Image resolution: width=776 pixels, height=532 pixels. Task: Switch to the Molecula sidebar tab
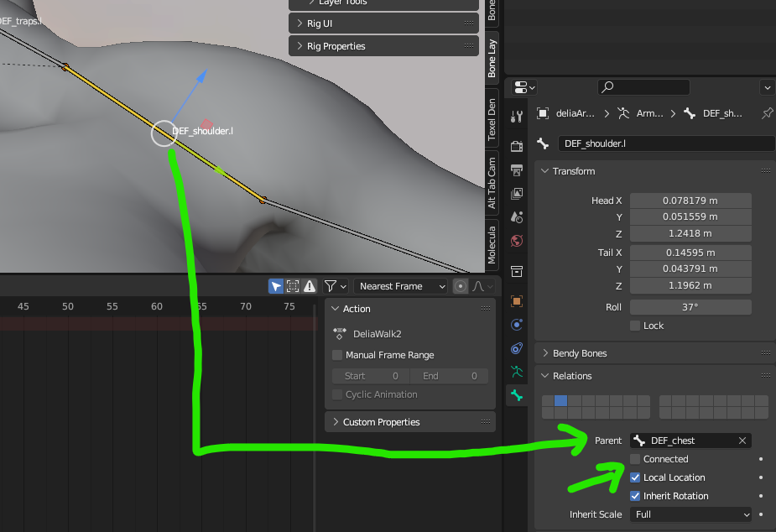click(492, 244)
